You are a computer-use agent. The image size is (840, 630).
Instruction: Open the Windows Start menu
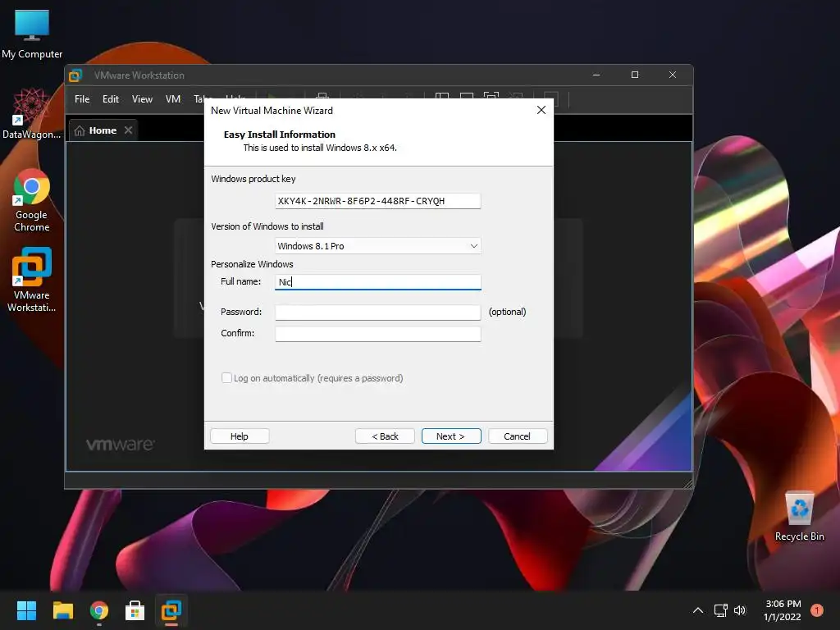coord(26,610)
